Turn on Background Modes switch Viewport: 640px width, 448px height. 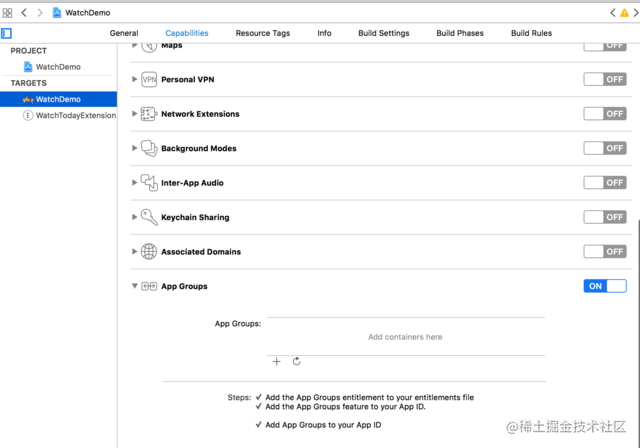(605, 149)
